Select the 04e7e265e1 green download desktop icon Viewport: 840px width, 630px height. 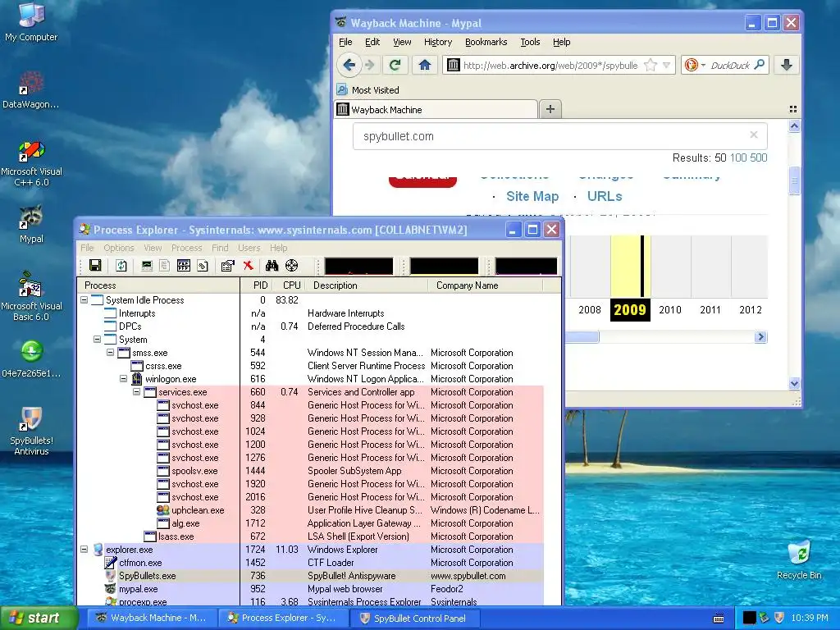click(31, 359)
